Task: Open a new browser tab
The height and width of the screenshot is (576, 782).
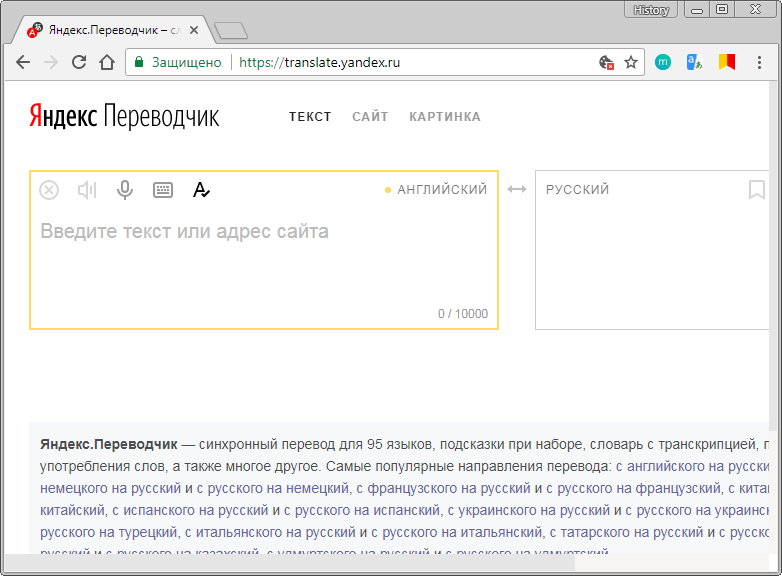Action: 231,30
